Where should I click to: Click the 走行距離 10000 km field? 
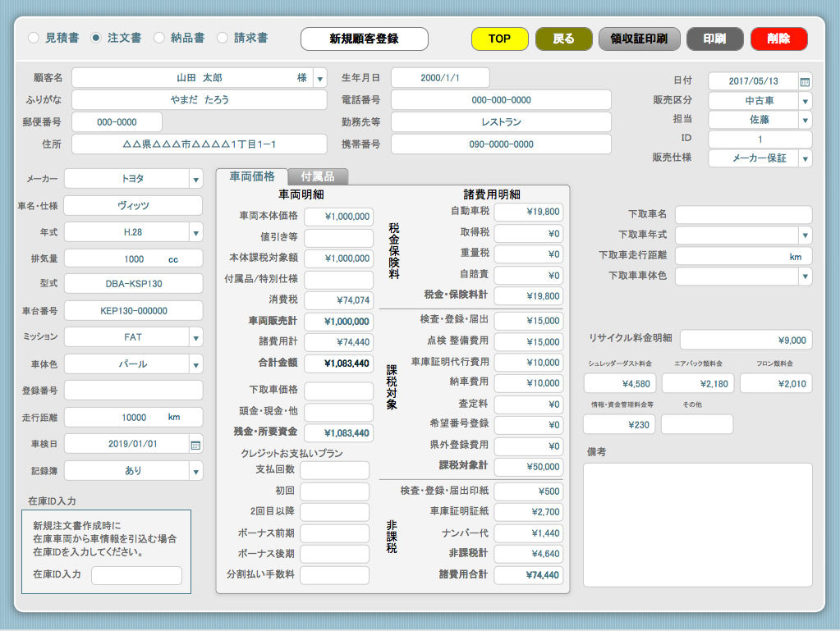click(133, 418)
